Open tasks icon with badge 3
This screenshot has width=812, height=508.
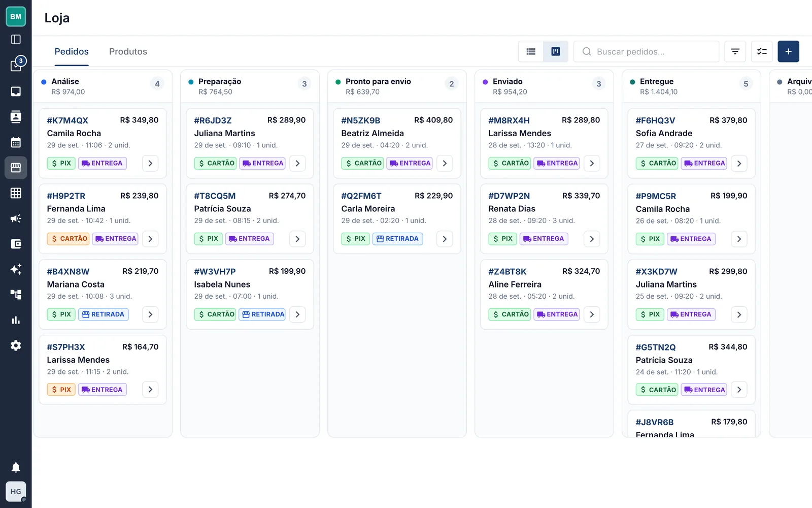pyautogui.click(x=16, y=66)
